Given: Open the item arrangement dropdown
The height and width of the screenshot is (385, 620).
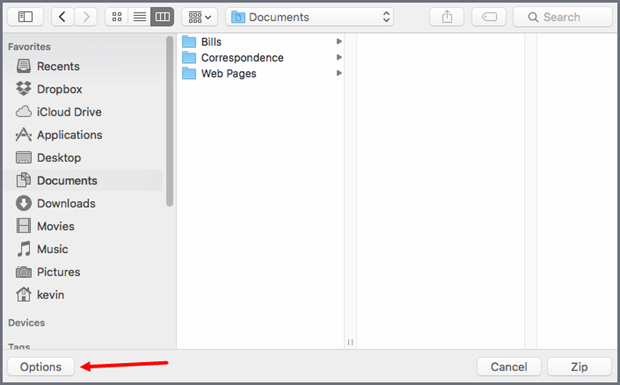Looking at the screenshot, I should [x=200, y=17].
